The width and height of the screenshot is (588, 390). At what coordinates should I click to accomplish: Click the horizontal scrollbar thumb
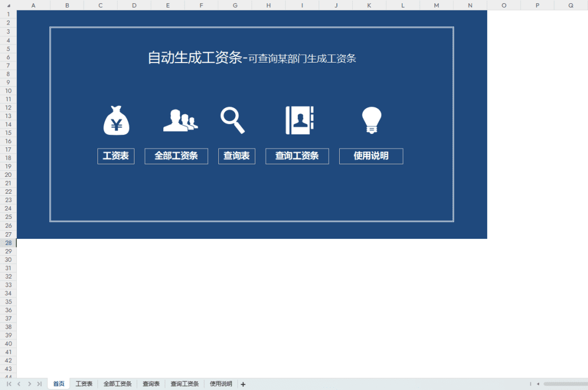point(566,383)
